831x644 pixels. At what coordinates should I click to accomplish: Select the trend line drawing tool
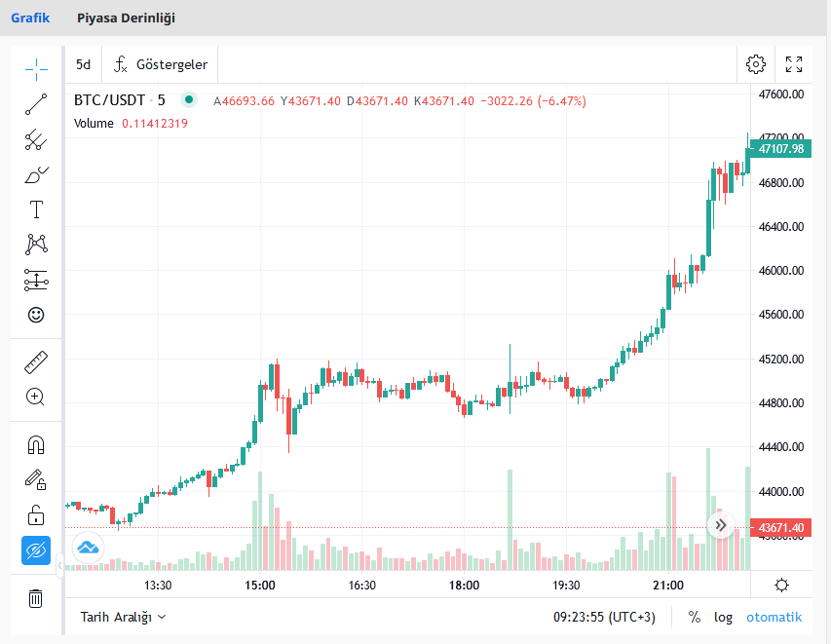coord(36,104)
